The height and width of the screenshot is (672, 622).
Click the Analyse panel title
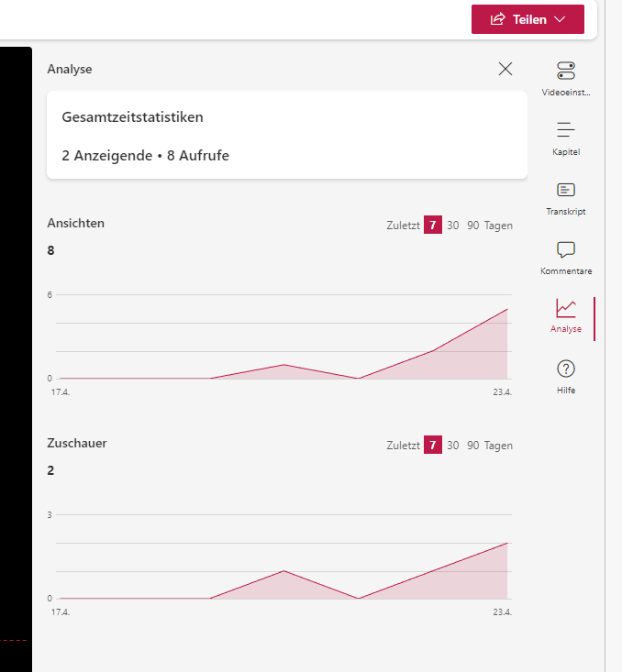click(x=70, y=69)
